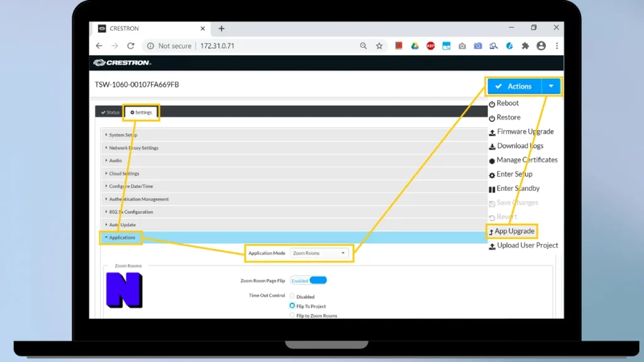
Task: Click the gray camera extension icon
Action: (x=462, y=46)
